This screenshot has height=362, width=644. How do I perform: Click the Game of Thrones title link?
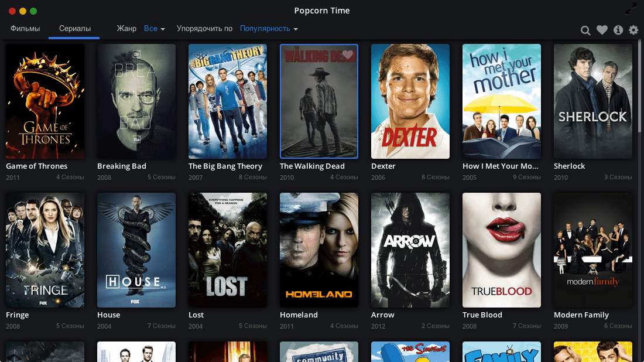37,166
